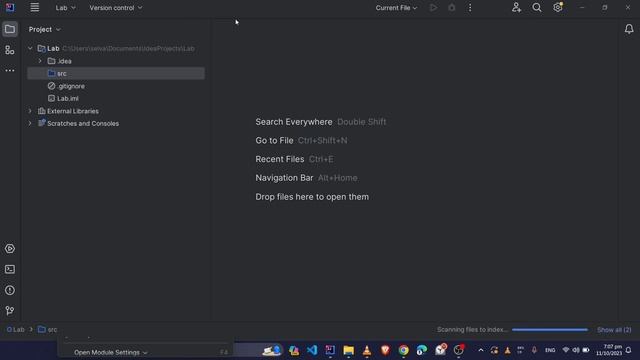
Task: Click the Run play button
Action: 433,7
